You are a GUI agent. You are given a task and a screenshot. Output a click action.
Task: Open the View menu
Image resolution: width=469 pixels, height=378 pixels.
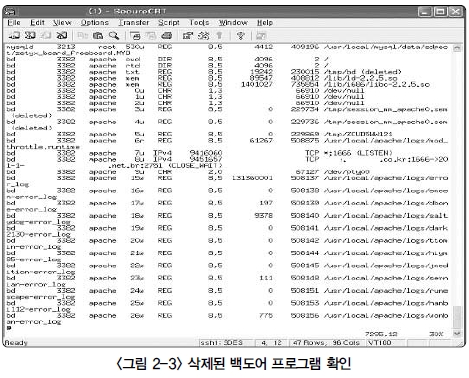(62, 22)
